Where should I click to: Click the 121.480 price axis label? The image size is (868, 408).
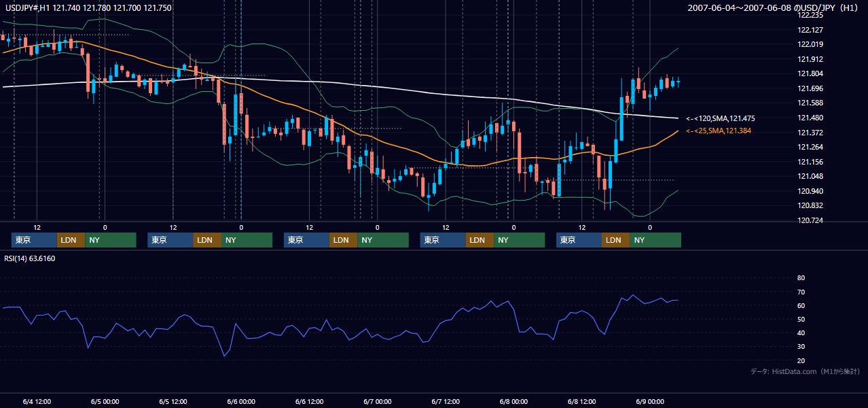(x=811, y=118)
